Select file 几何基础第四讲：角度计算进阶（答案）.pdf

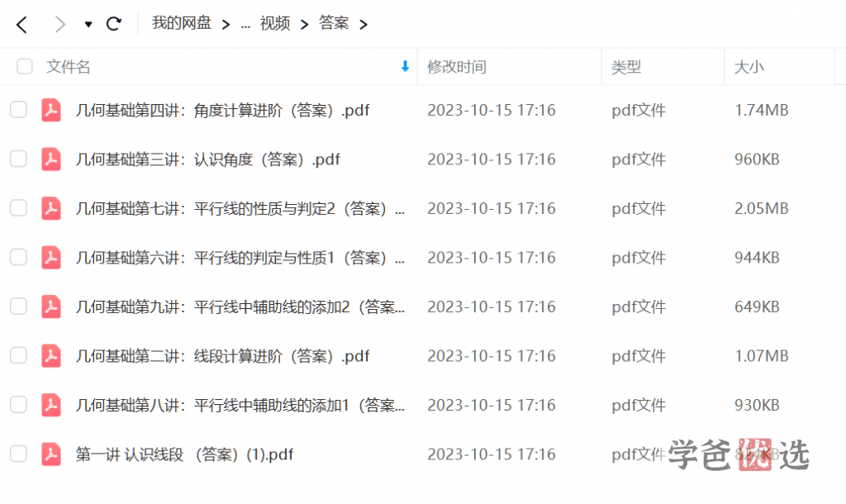tap(222, 110)
